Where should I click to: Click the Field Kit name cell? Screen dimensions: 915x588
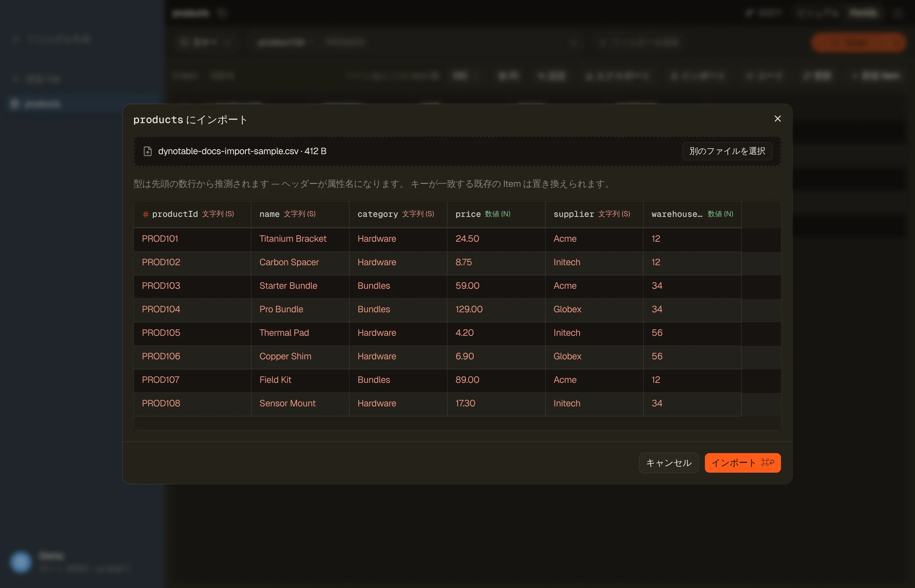tap(300, 380)
